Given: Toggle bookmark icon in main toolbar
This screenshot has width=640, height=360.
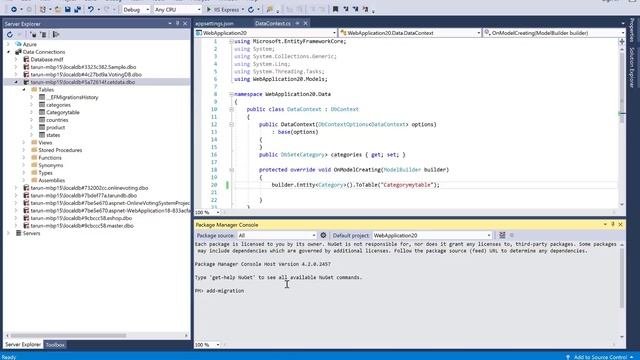Looking at the screenshot, I should click(x=336, y=9).
